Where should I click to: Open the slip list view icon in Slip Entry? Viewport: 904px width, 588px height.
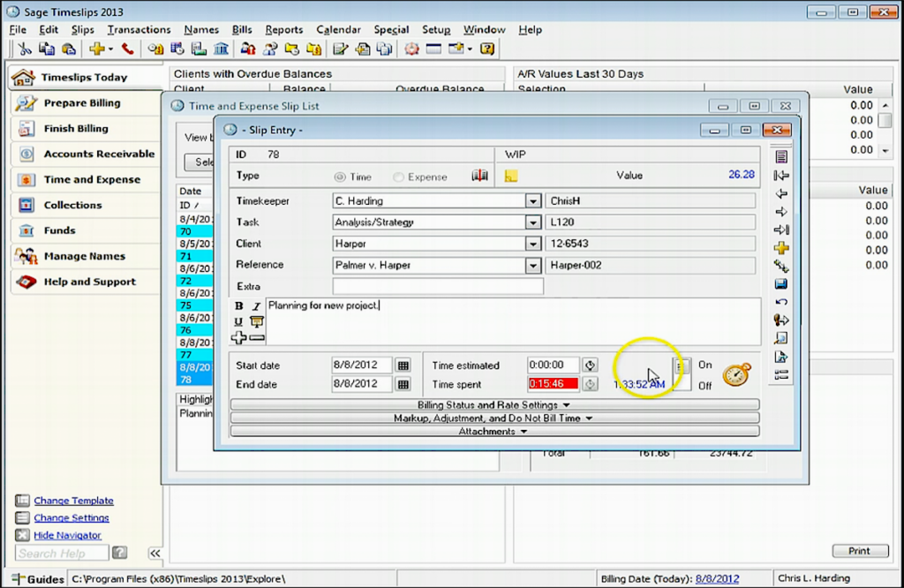(x=781, y=157)
